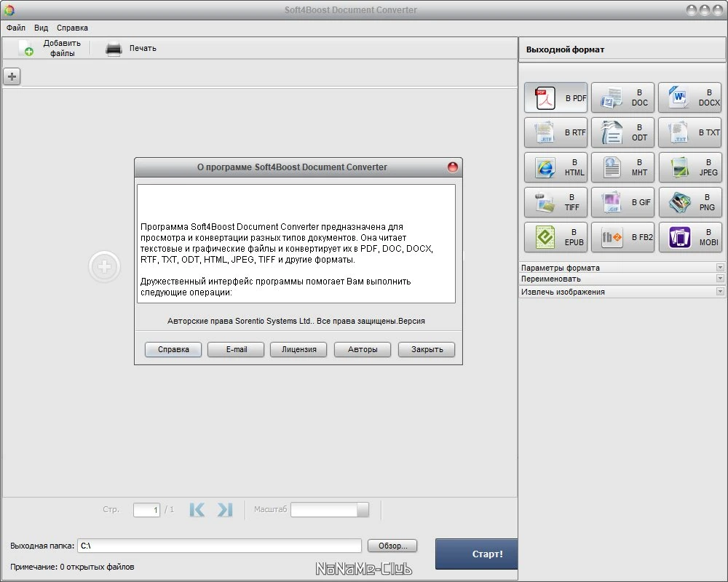Close the About dialog with red button
This screenshot has height=582, width=728.
[x=453, y=167]
